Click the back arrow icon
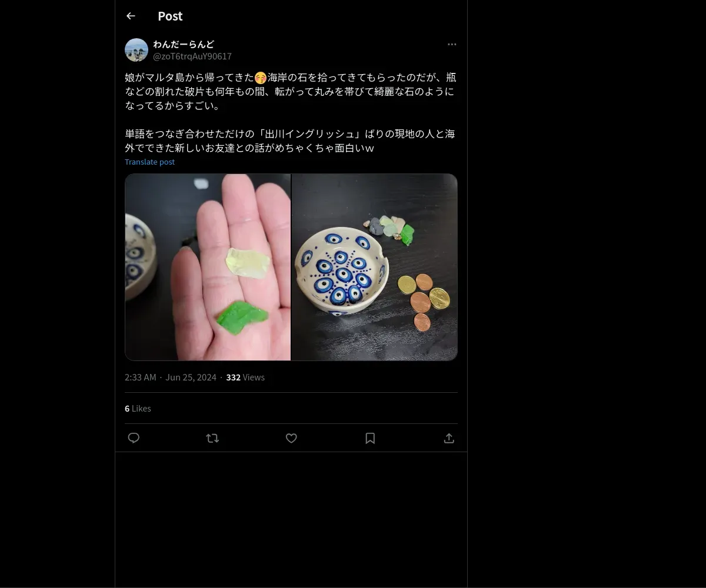This screenshot has height=588, width=706. (x=131, y=16)
